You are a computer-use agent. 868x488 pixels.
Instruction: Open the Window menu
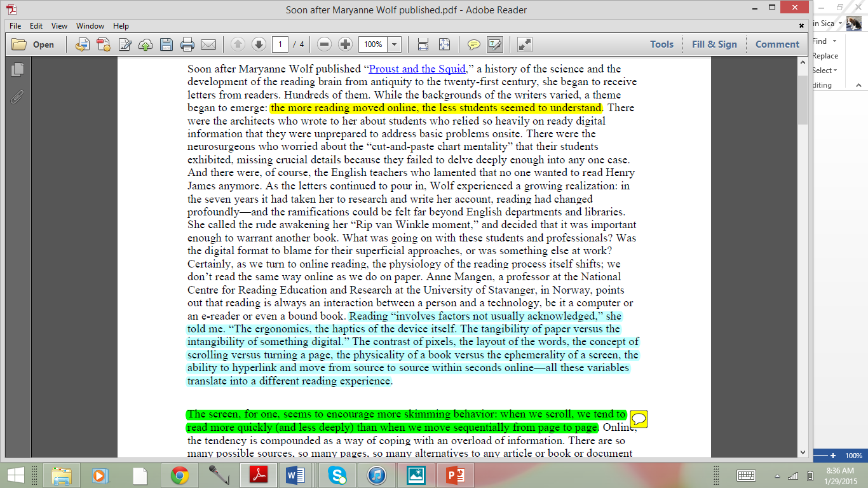(x=90, y=26)
